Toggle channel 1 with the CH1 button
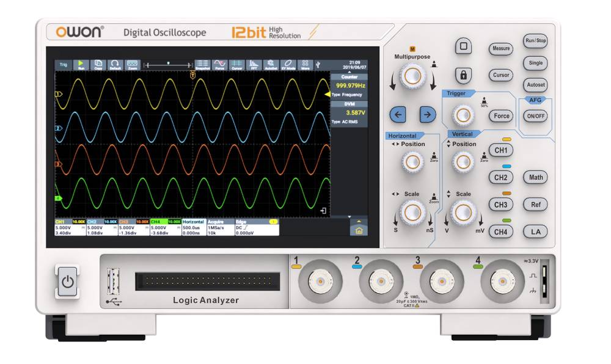 click(501, 150)
